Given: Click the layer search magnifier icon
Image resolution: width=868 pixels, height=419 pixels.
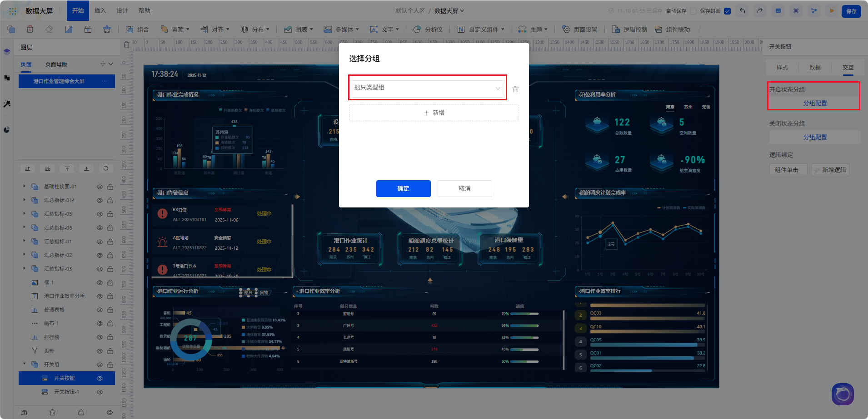Looking at the screenshot, I should (x=106, y=169).
